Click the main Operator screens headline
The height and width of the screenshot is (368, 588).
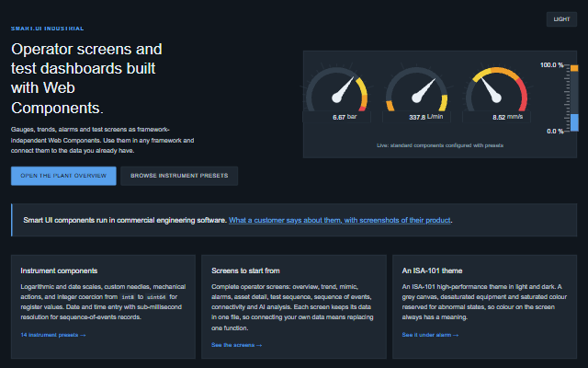(86, 78)
